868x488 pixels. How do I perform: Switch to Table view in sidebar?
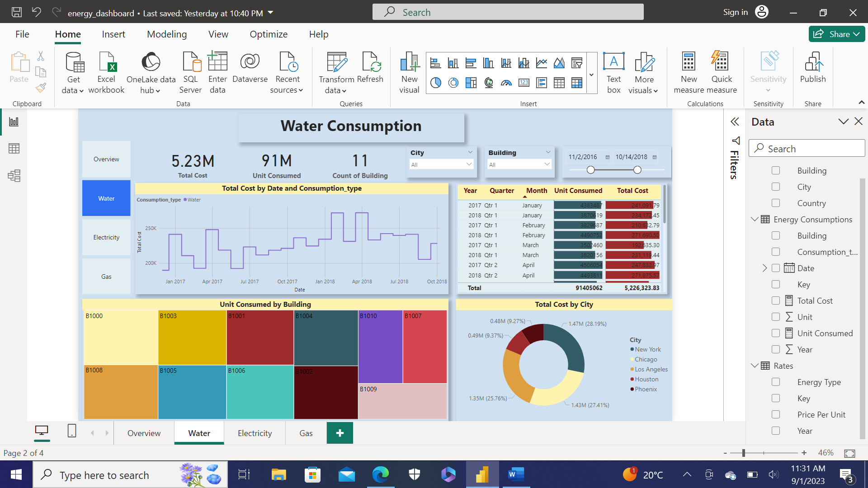pos(14,148)
